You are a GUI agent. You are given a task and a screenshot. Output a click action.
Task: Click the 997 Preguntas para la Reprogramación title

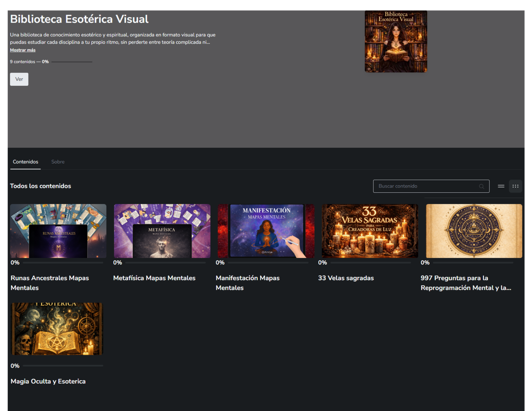pos(465,283)
